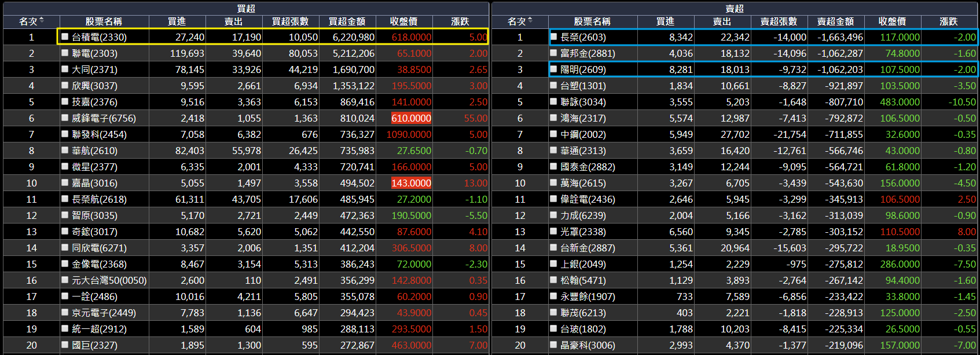Open stock 松翰(5471)

(x=583, y=280)
